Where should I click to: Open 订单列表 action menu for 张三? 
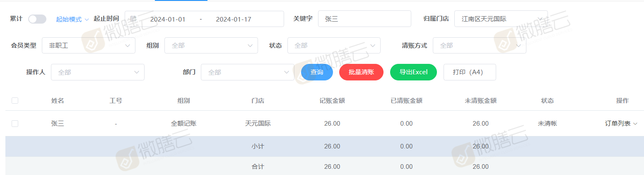[x=621, y=123]
